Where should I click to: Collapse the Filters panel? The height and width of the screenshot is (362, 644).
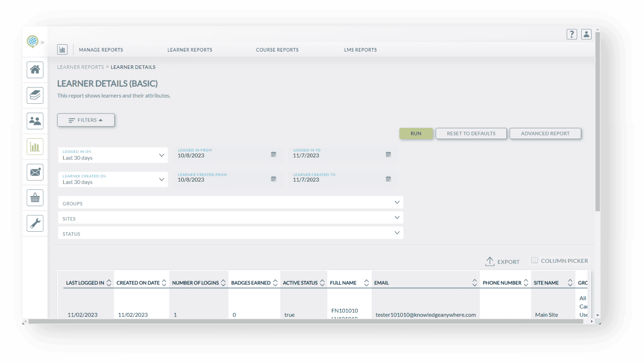86,120
